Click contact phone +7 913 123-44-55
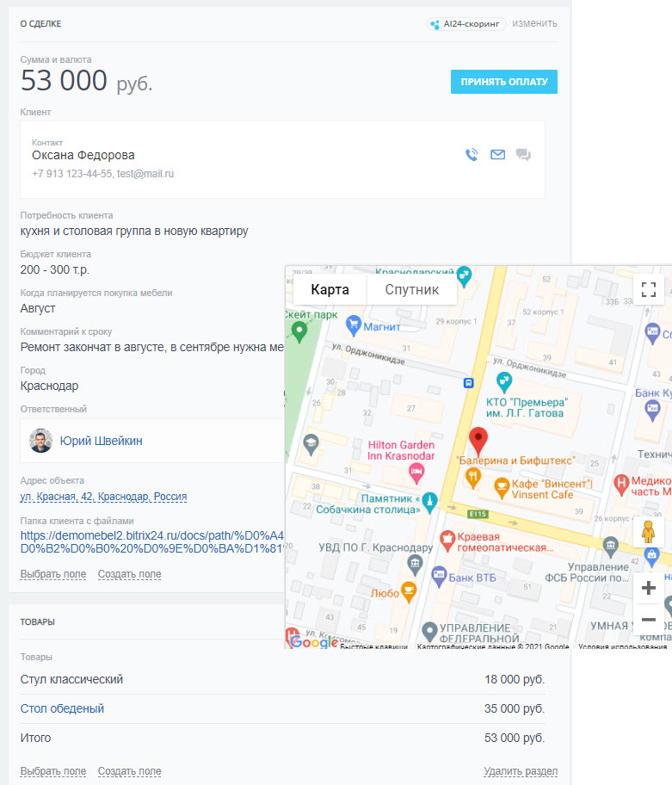Viewport: 672px width, 785px height. (x=72, y=174)
